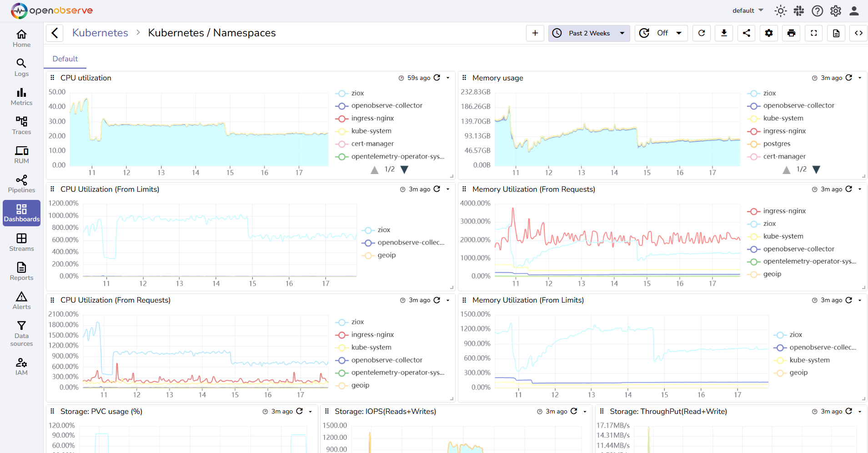Open the Logs section in the sidebar
This screenshot has width=868, height=453.
click(x=21, y=67)
